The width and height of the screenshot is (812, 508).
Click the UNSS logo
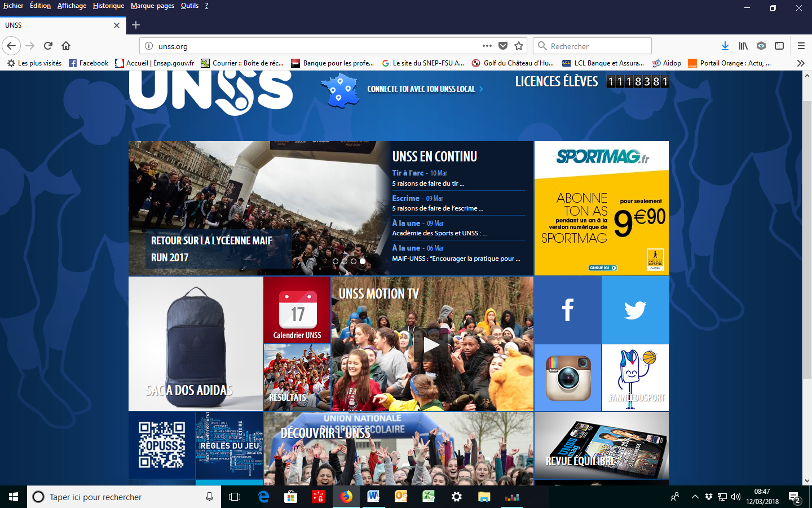(211, 93)
